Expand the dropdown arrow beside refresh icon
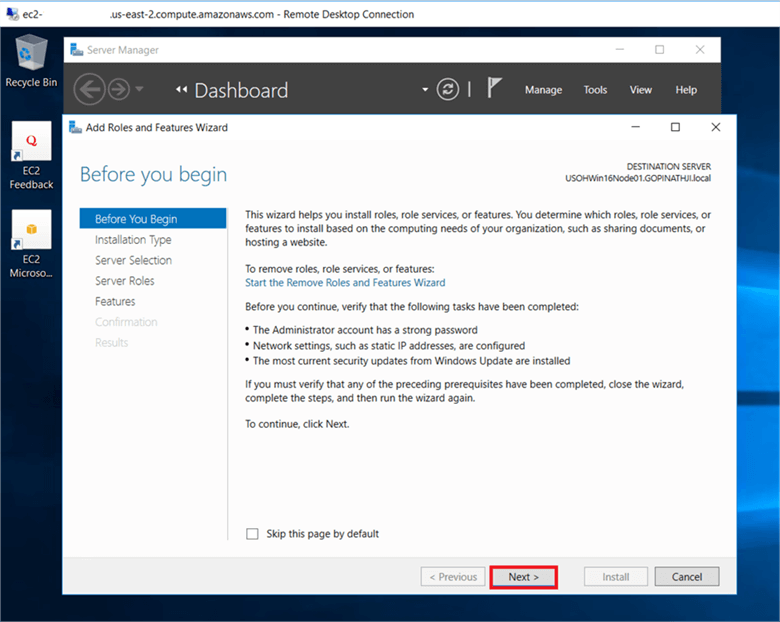This screenshot has height=622, width=780. (x=425, y=90)
